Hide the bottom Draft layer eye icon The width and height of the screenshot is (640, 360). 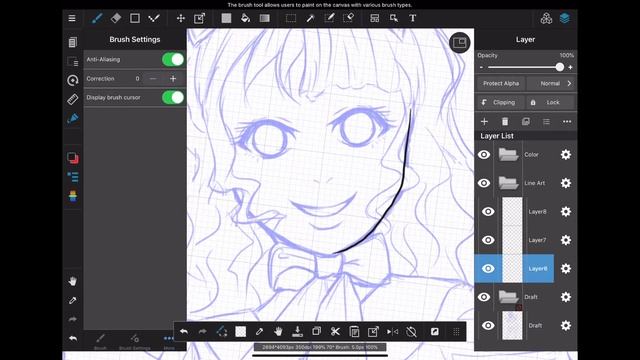click(488, 326)
